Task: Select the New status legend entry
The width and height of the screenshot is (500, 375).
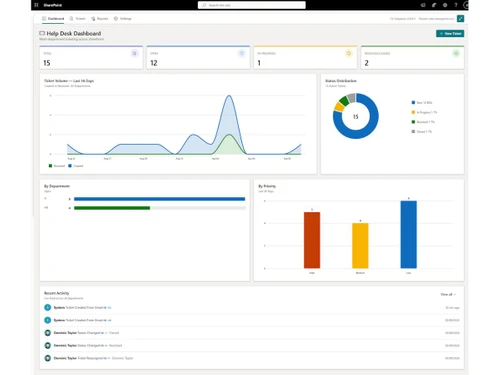Action: pos(422,103)
